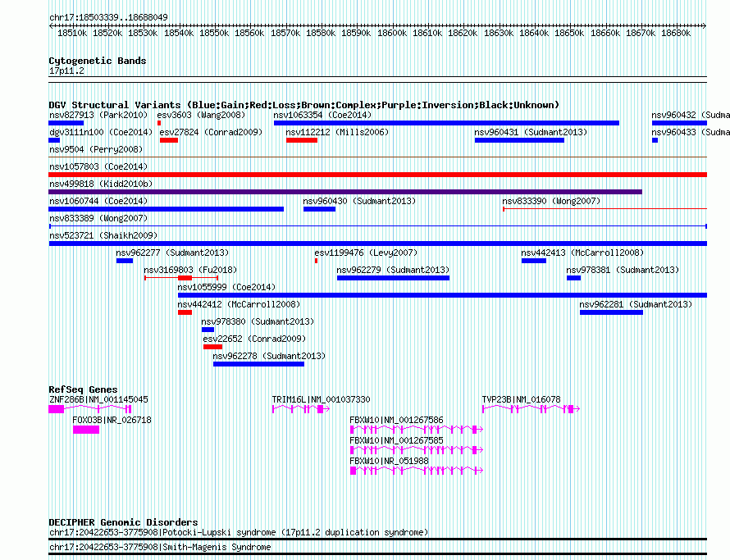The image size is (730, 560).
Task: Click the blue nsv962278 gain bar
Action: coord(259,364)
